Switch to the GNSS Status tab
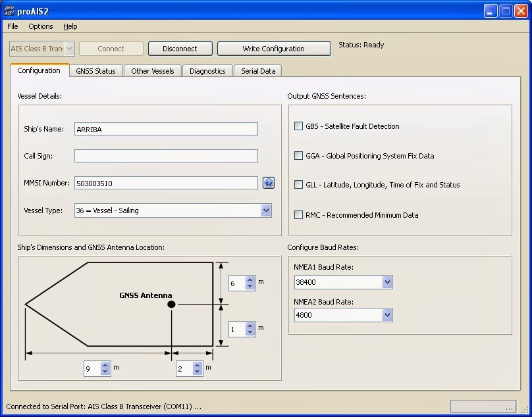 tap(95, 71)
